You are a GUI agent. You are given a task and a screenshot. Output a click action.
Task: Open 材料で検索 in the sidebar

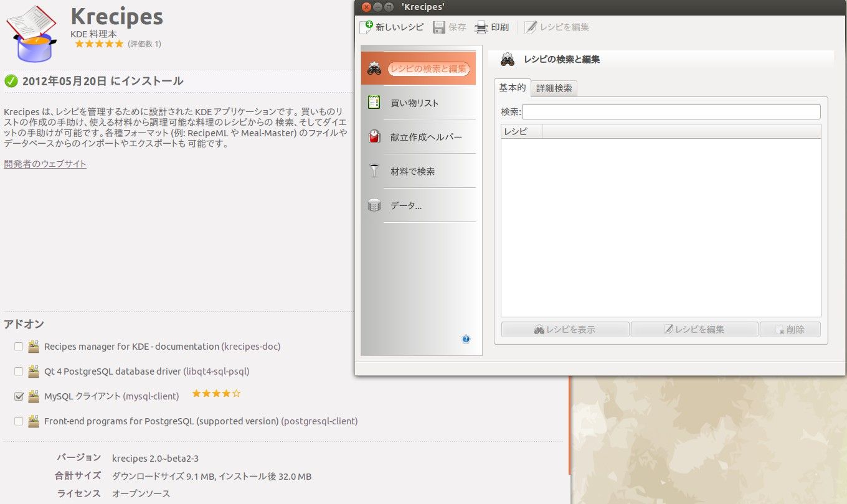(x=419, y=171)
